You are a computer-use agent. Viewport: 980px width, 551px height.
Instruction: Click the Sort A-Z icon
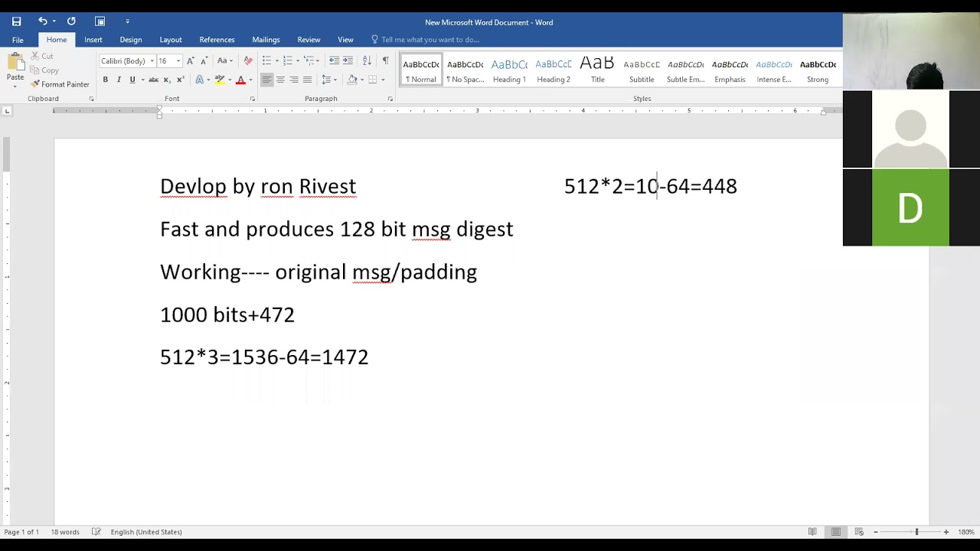coord(367,60)
